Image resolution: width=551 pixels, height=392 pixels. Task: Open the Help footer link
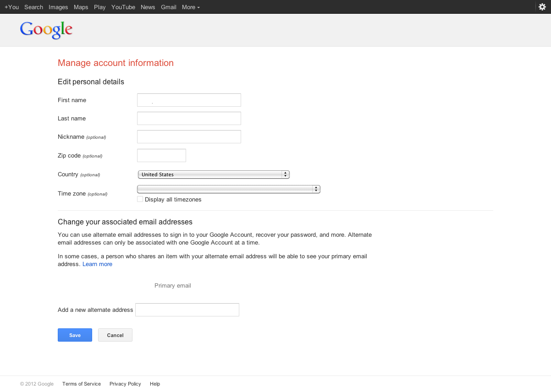tap(155, 384)
